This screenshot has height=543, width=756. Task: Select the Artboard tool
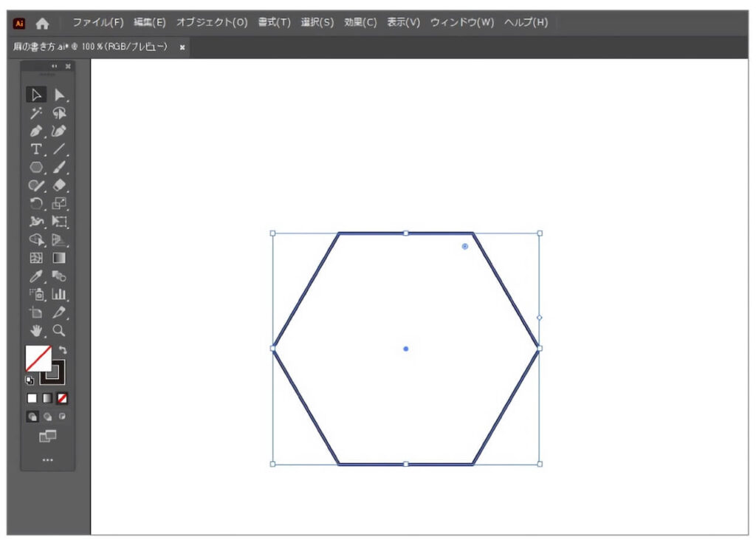tap(36, 313)
